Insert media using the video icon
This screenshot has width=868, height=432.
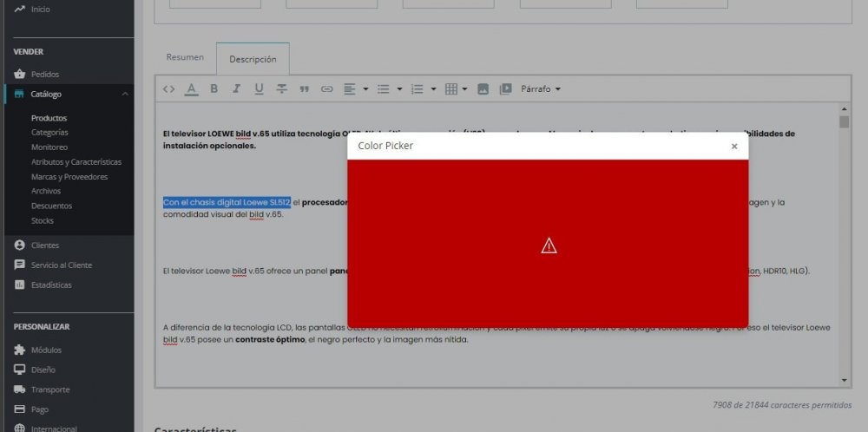[x=505, y=89]
